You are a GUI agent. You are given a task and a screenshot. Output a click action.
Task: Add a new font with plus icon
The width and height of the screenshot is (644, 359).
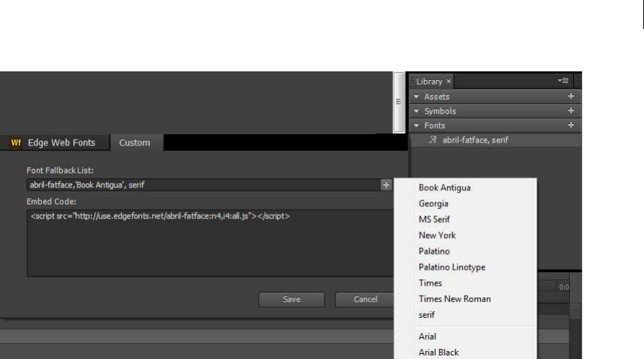(571, 125)
